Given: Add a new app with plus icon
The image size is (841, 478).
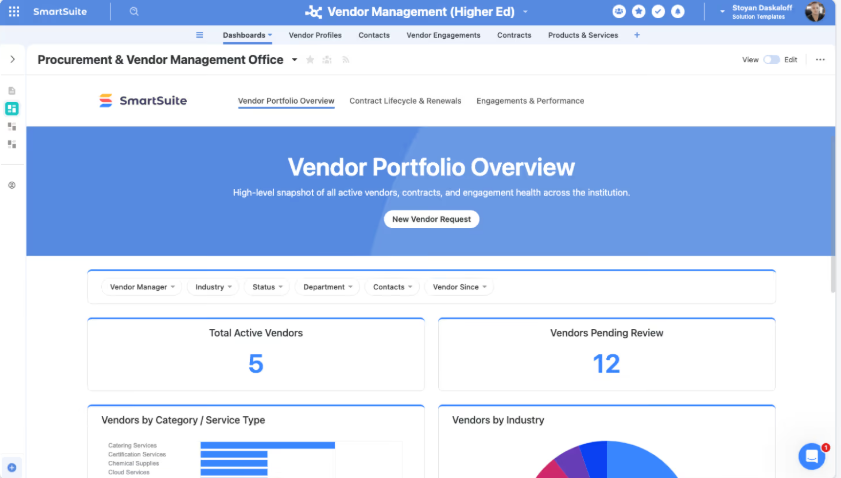Looking at the screenshot, I should click(637, 35).
